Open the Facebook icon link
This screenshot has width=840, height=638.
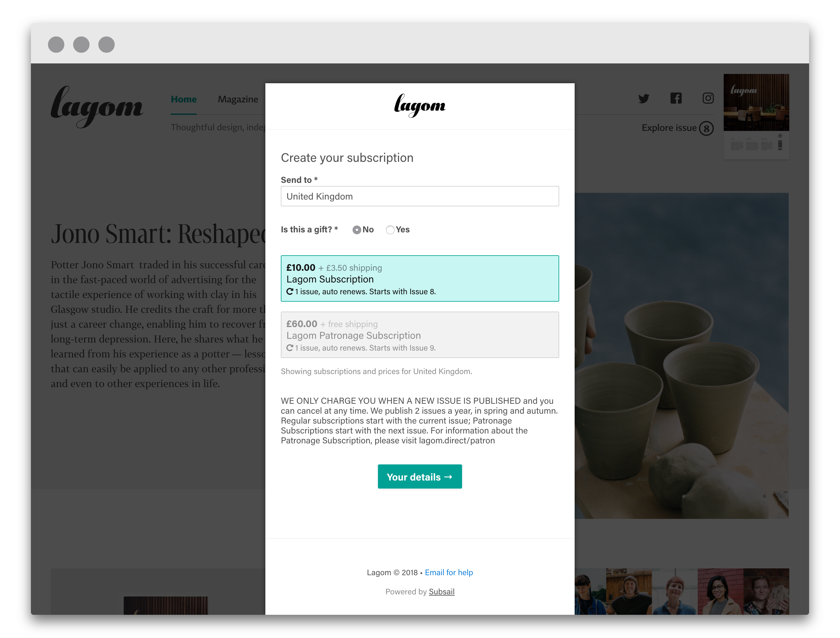[x=676, y=98]
